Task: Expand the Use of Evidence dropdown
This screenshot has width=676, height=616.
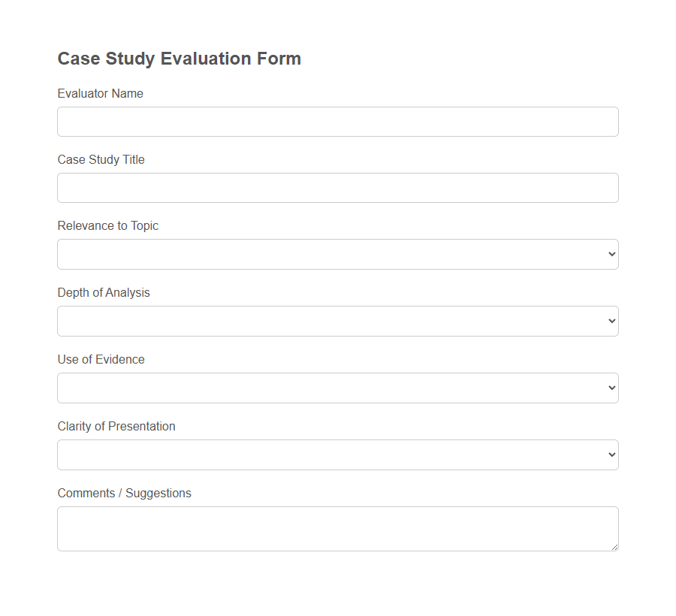Action: point(338,388)
